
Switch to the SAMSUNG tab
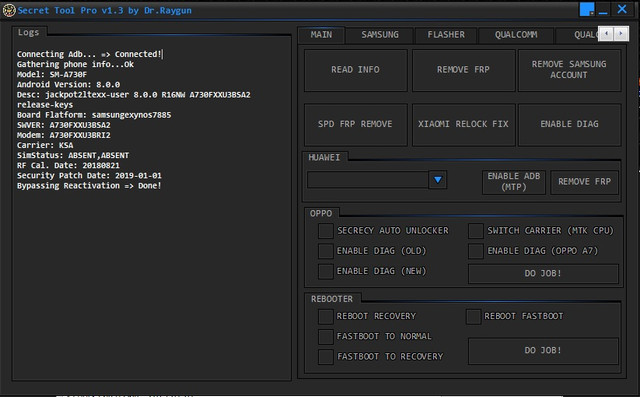pos(380,35)
